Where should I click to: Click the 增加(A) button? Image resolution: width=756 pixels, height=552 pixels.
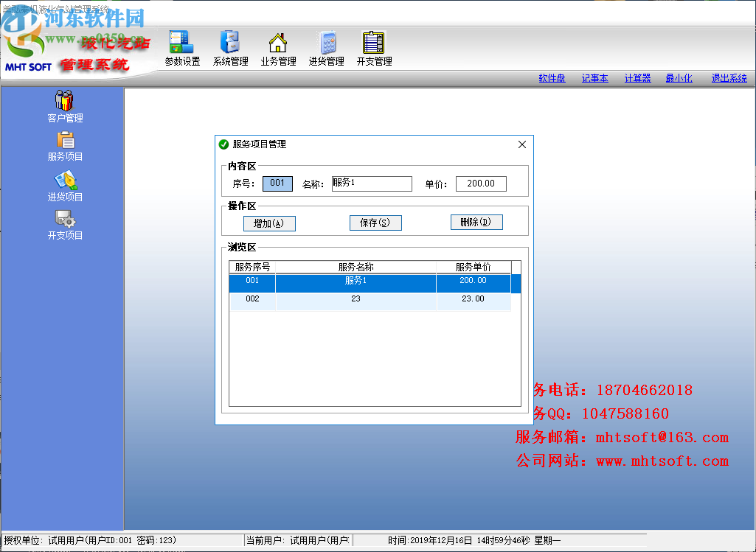tap(269, 223)
